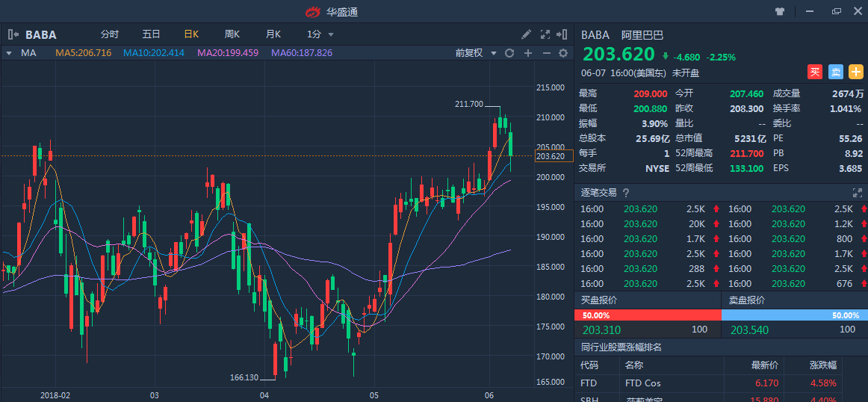Click the 20K volume trade row
868x402 pixels.
pos(648,223)
